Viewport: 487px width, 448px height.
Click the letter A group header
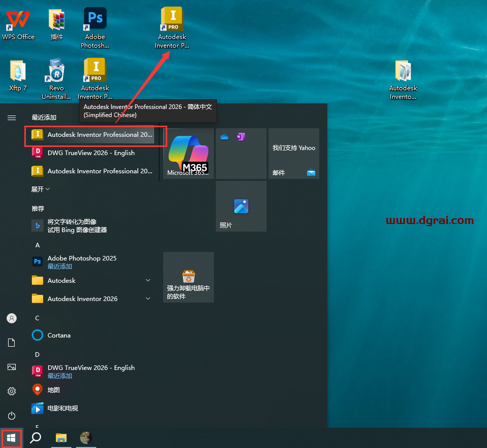pyautogui.click(x=38, y=245)
